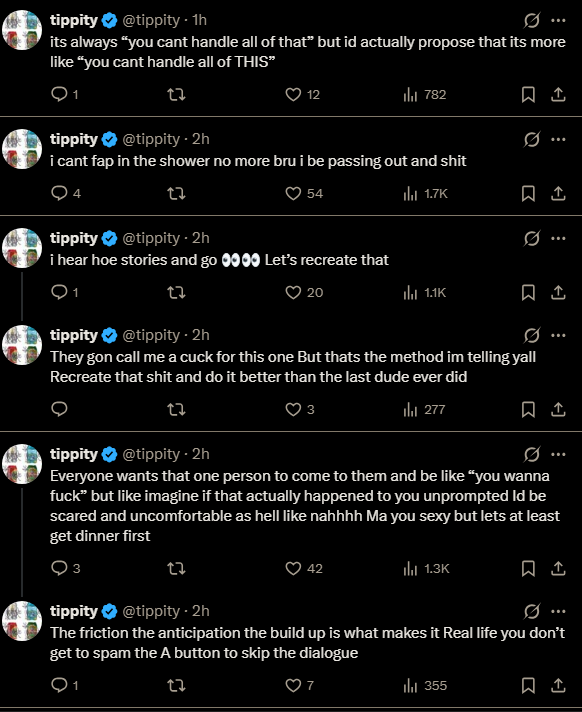Open three-dot menu on 'Everyone wants' tweet
This screenshot has height=712, width=582.
coord(558,454)
